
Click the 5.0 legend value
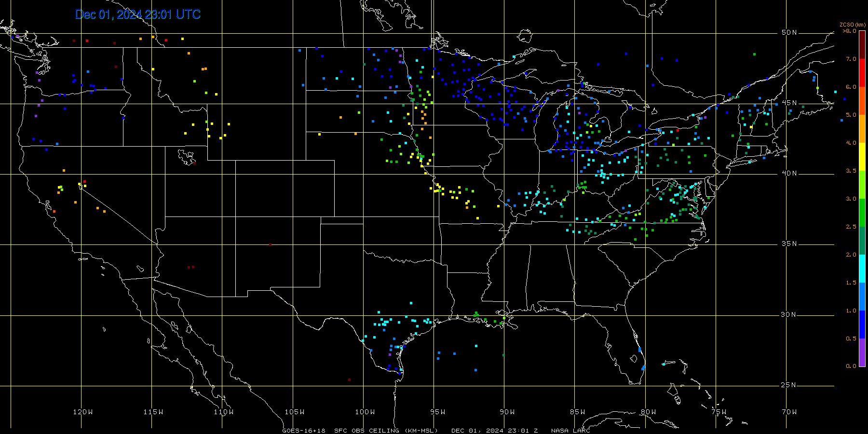coord(851,115)
